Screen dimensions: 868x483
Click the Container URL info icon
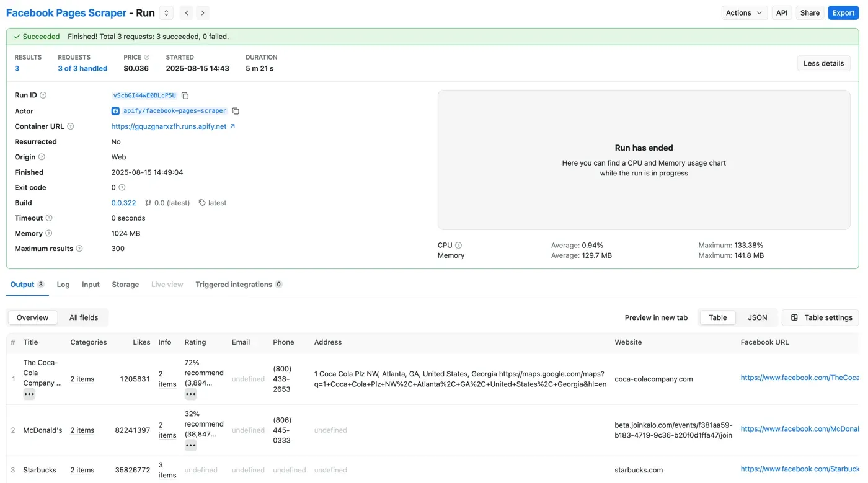[x=71, y=126]
